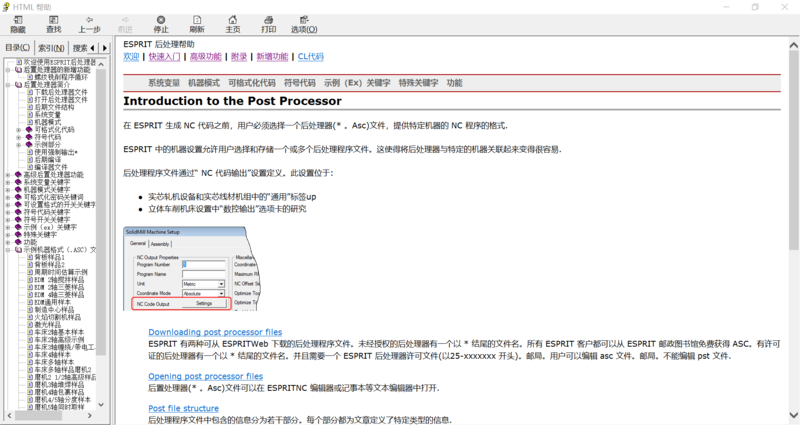The height and width of the screenshot is (425, 800).
Task: Open the 快速入门 link
Action: pyautogui.click(x=165, y=57)
